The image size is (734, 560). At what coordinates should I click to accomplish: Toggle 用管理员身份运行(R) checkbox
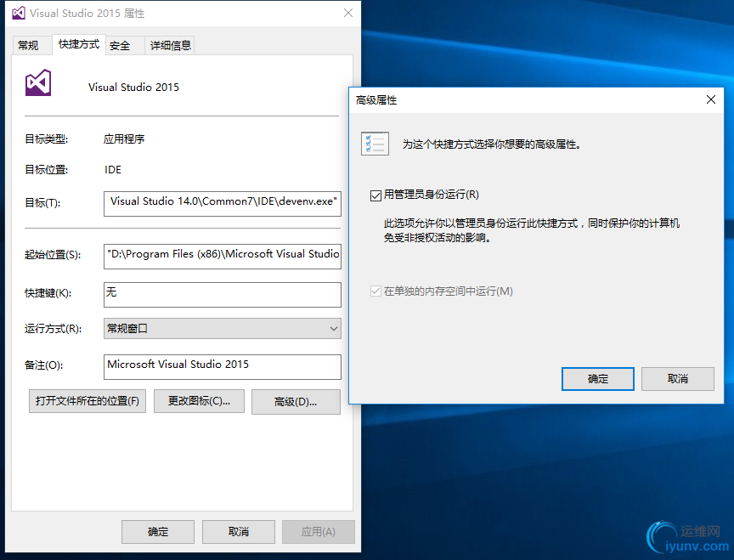pos(375,195)
